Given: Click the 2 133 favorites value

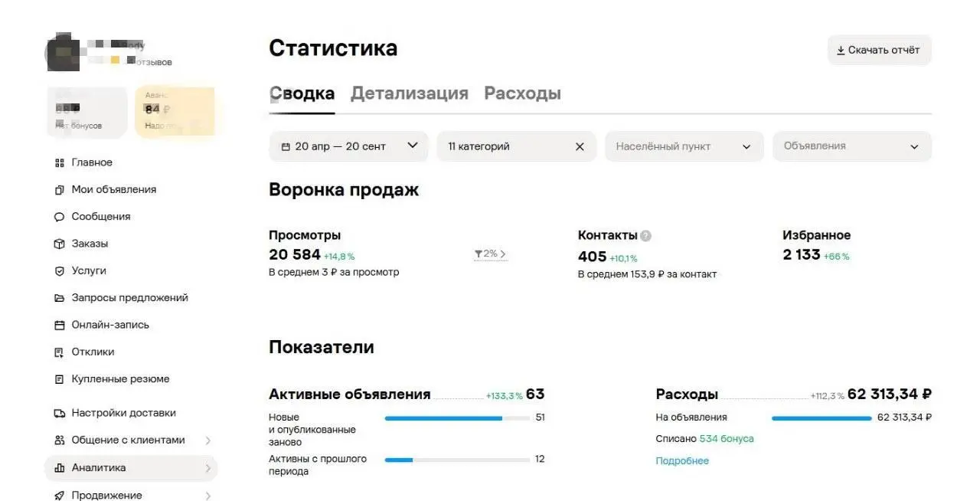Looking at the screenshot, I should coord(801,254).
